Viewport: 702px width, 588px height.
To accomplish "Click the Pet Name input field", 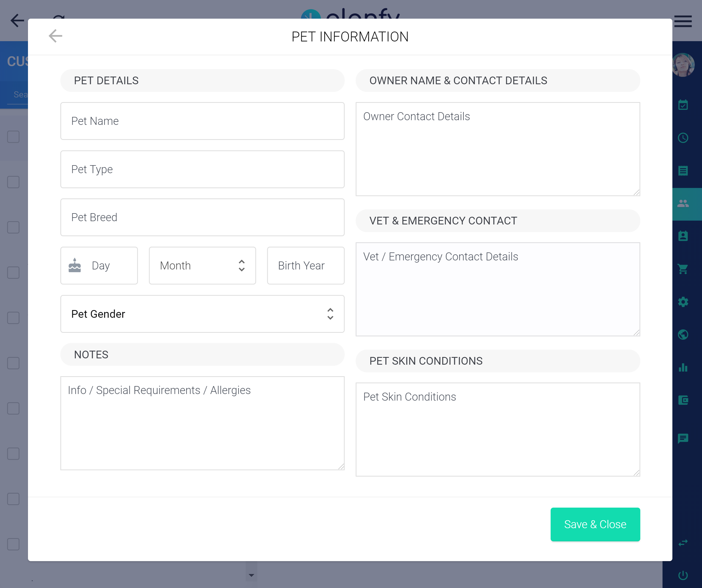I will tap(202, 121).
